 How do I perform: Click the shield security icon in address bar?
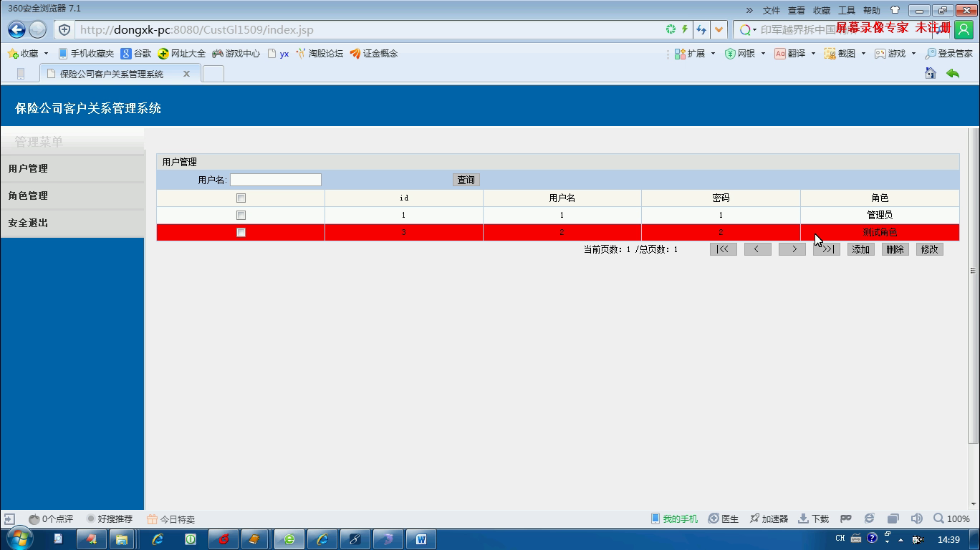(x=64, y=29)
